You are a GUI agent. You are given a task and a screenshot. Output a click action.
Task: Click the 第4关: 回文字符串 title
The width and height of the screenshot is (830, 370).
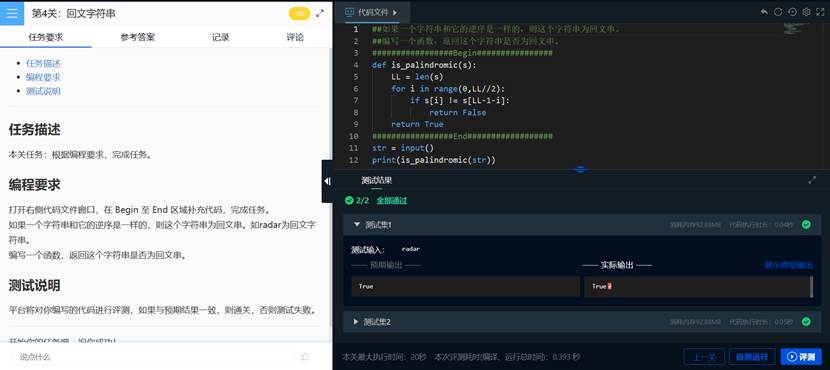(x=74, y=14)
